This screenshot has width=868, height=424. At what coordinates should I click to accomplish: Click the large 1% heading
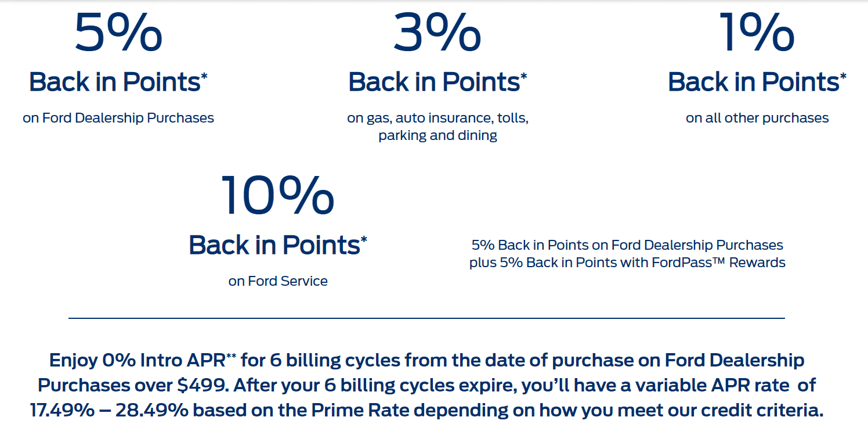point(757,33)
